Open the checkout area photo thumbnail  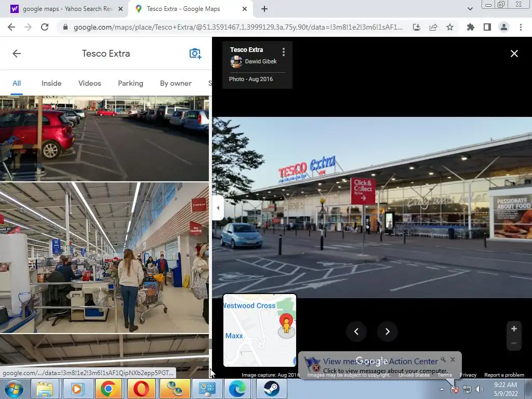(x=104, y=258)
